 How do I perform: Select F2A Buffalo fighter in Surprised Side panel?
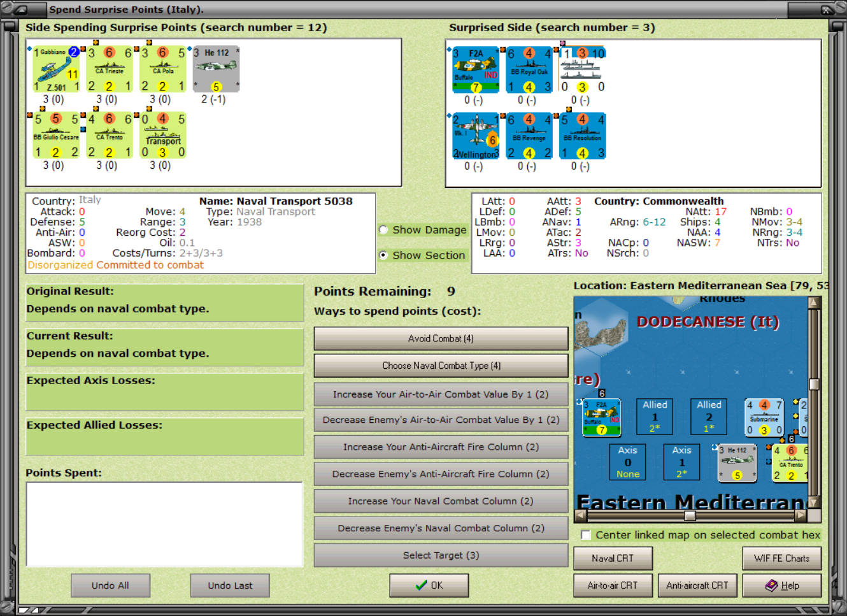pos(476,69)
